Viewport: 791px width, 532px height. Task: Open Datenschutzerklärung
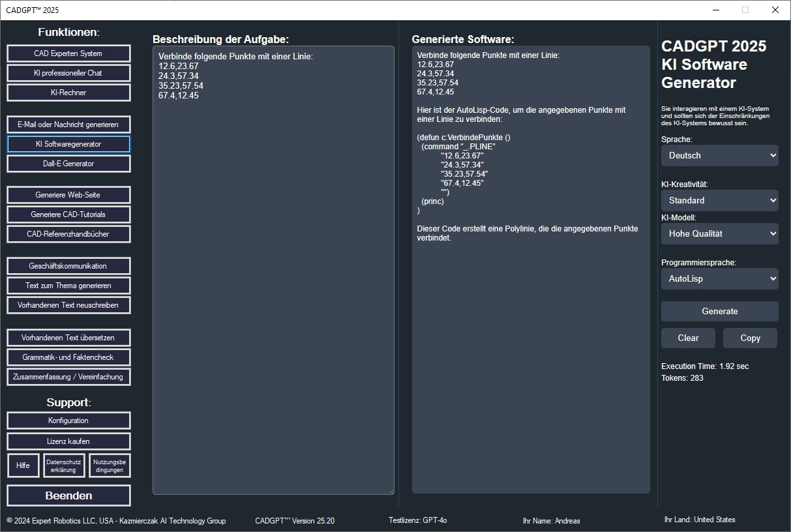[64, 465]
